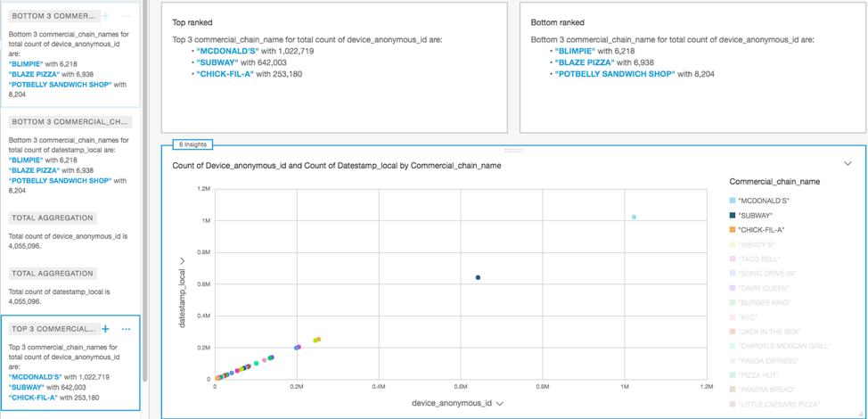
Task: Select LITTLE CAESARS PIZZA in the legend
Action: tap(779, 405)
